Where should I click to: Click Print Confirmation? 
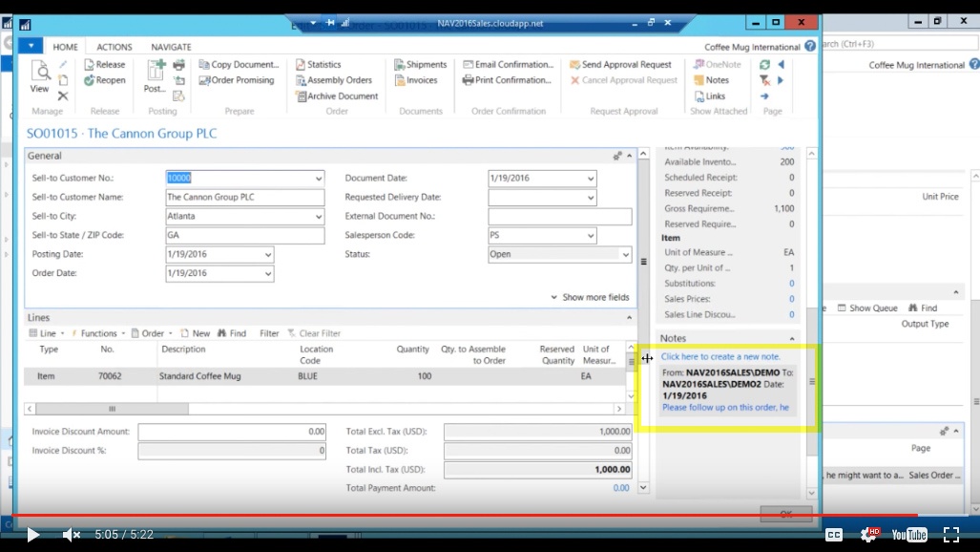(507, 80)
